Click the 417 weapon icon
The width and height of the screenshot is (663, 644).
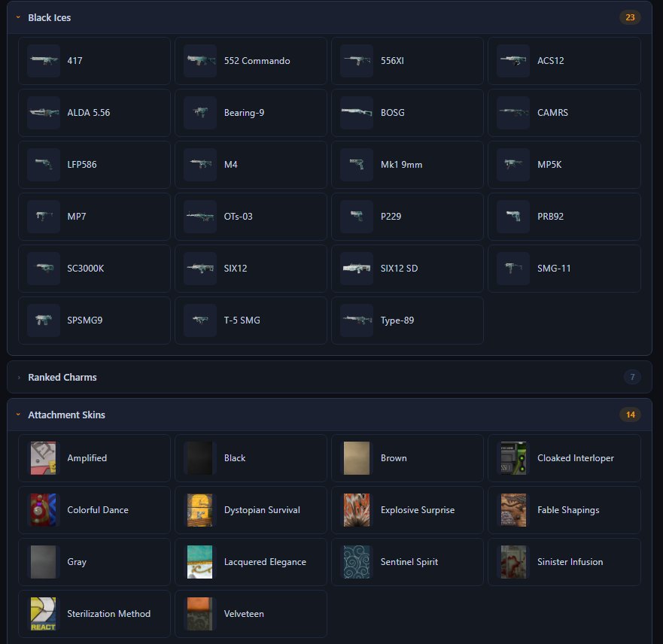(44, 61)
